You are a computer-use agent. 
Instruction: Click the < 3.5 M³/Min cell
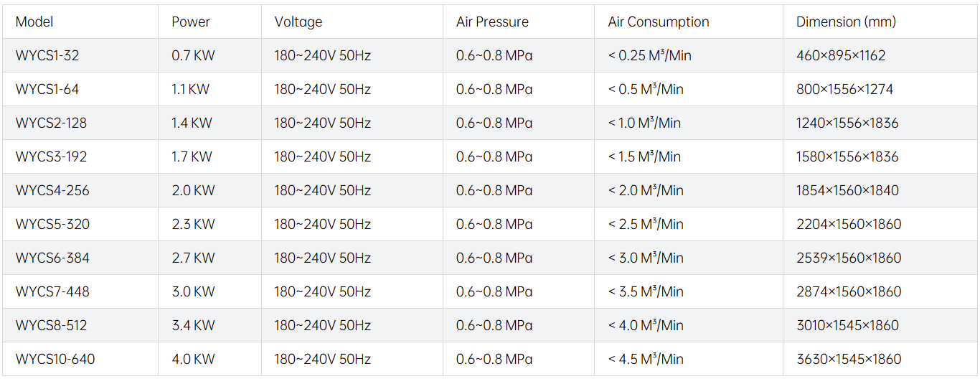tap(646, 291)
